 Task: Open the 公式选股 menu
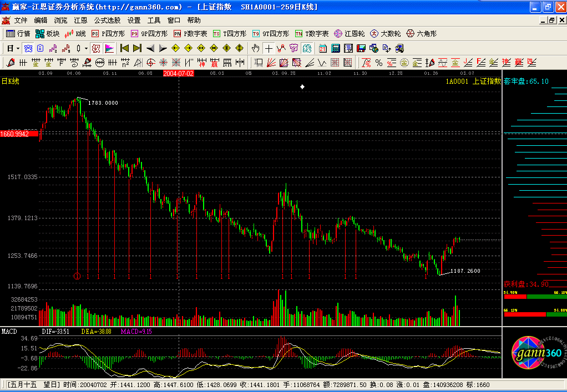click(108, 20)
